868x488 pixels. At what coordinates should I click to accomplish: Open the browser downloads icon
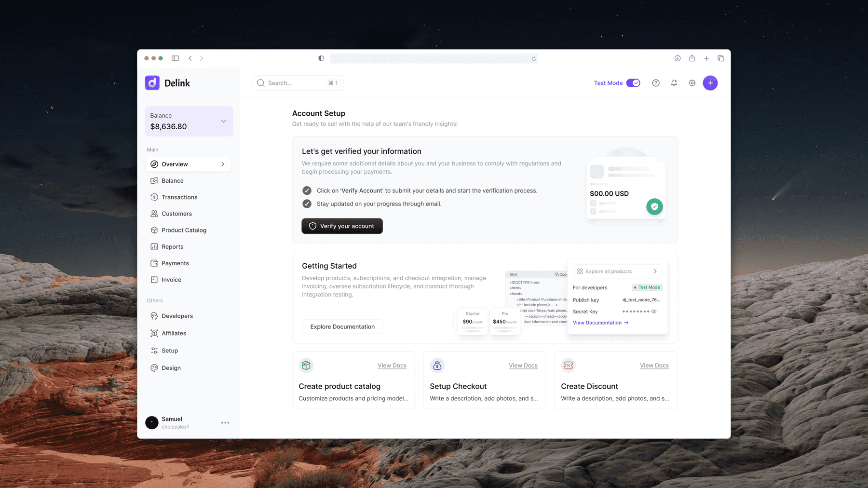(678, 58)
